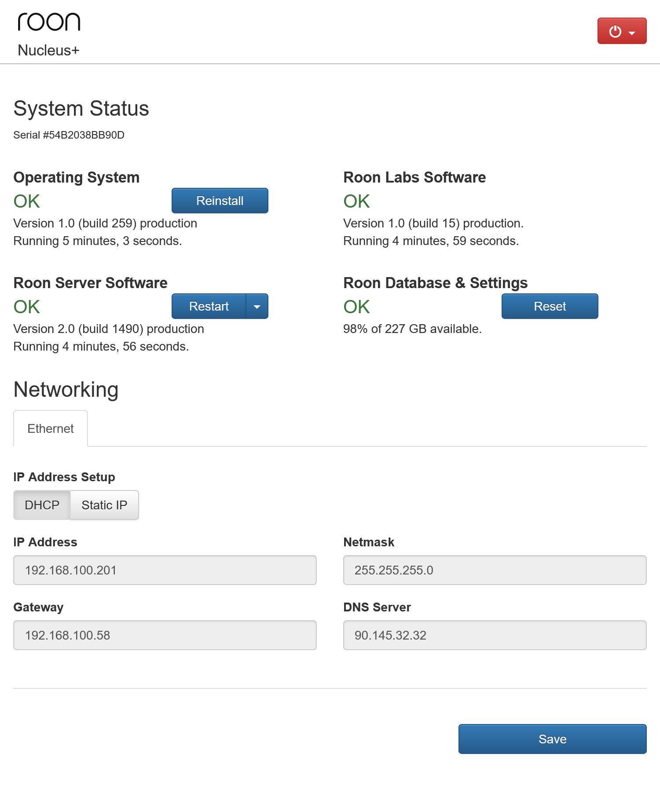Click 'Running 4 minutes, 56 seconds.'

tap(101, 347)
